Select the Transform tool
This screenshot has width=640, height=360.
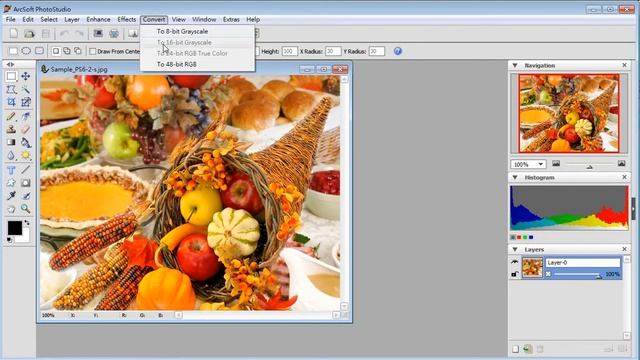click(x=26, y=102)
